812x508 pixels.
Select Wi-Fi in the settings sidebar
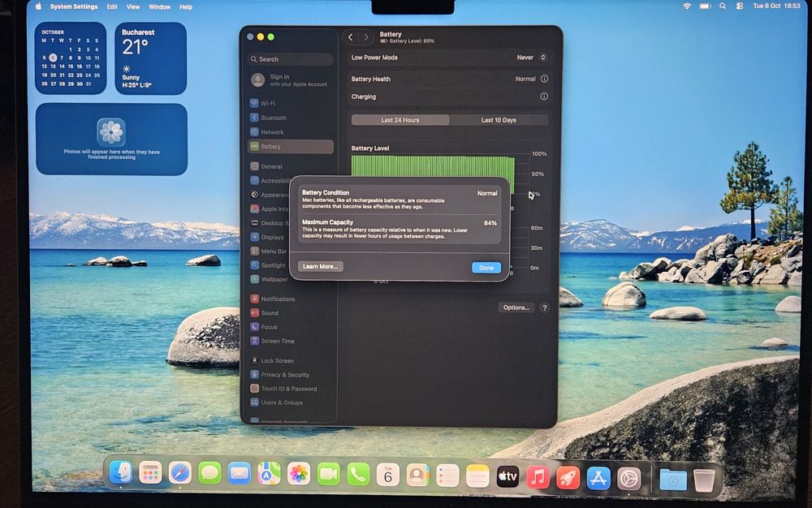pos(291,103)
